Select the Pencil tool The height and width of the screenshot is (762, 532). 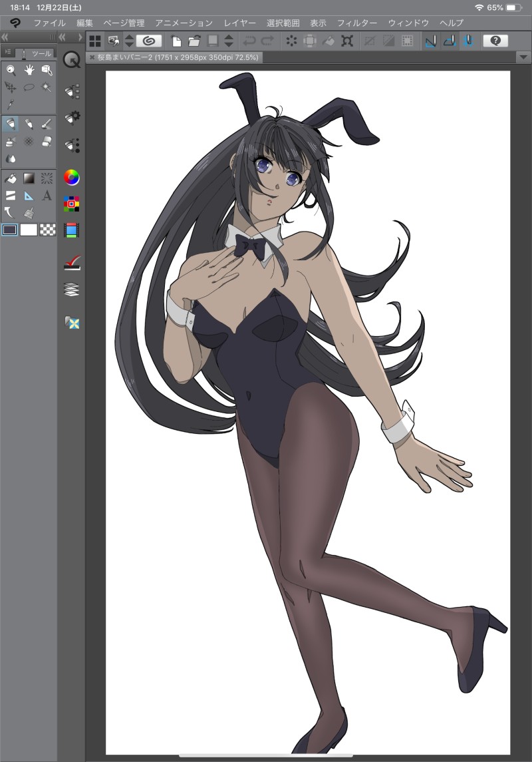[x=29, y=124]
